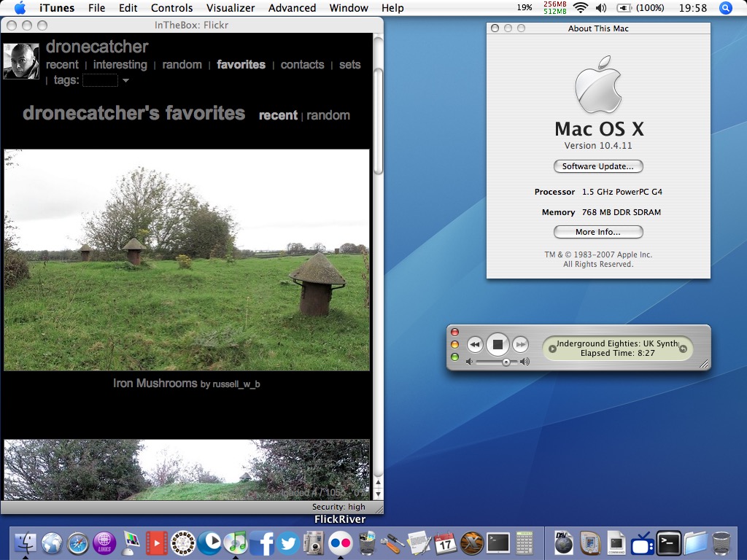The height and width of the screenshot is (560, 747).
Task: Launch TextEdit paper-and-pen icon
Action: coord(419,542)
